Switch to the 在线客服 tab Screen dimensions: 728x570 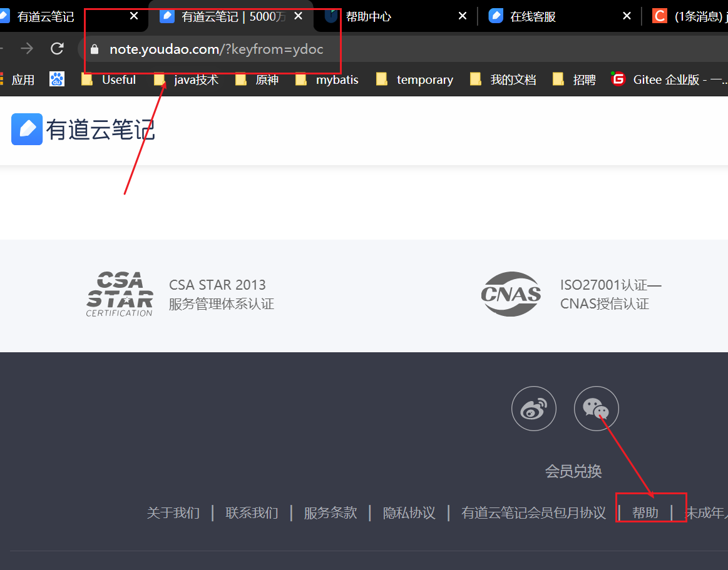[553, 16]
